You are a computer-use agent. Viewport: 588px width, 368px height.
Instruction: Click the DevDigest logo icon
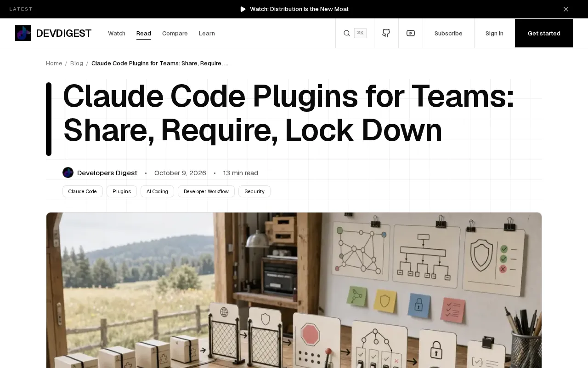point(23,33)
